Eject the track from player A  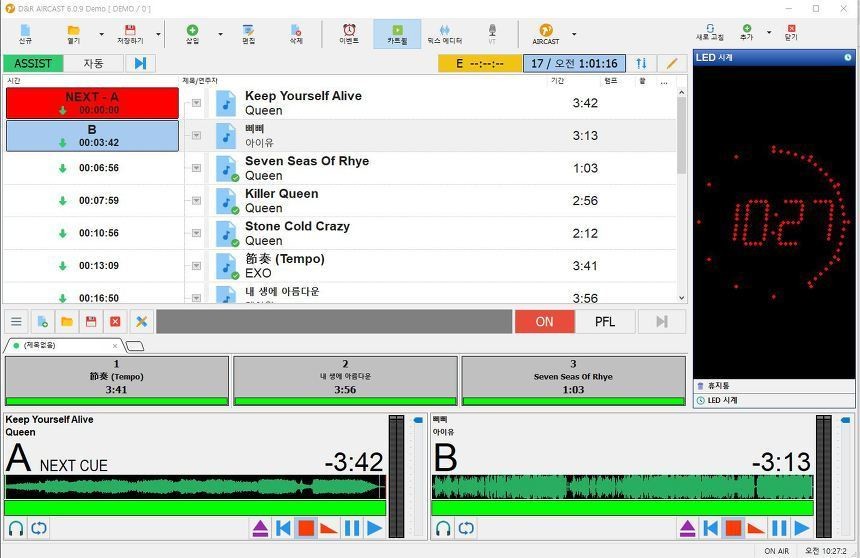[260, 528]
